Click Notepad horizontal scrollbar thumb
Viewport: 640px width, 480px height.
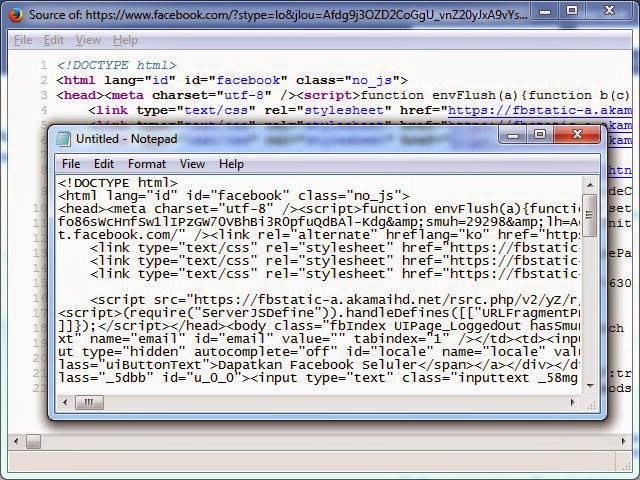point(89,402)
